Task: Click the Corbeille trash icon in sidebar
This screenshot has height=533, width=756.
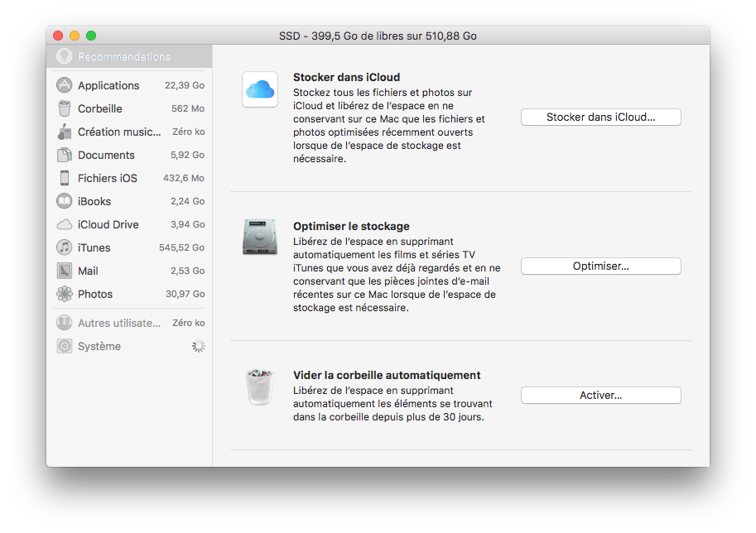Action: click(64, 108)
